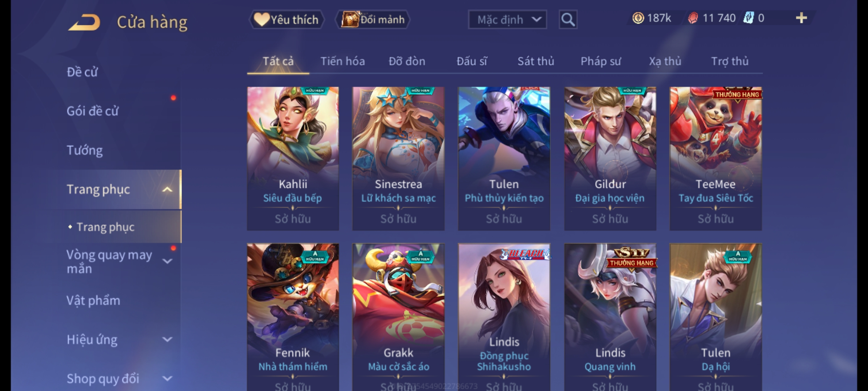Collapse the Trang phục sidebar section
This screenshot has height=391, width=868.
pyautogui.click(x=167, y=189)
